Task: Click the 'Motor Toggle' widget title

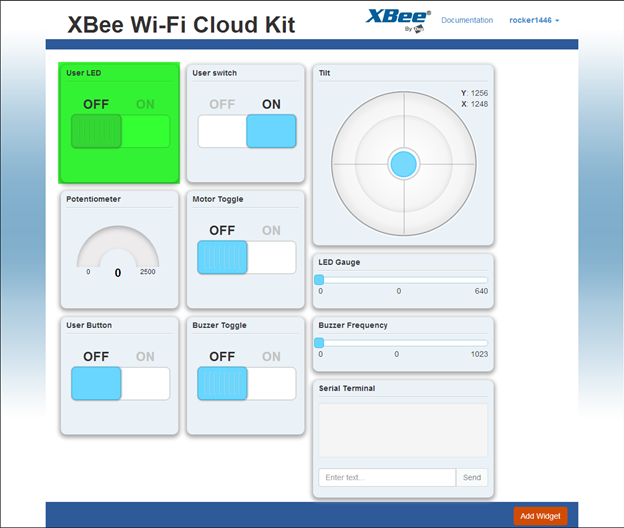Action: [x=218, y=199]
